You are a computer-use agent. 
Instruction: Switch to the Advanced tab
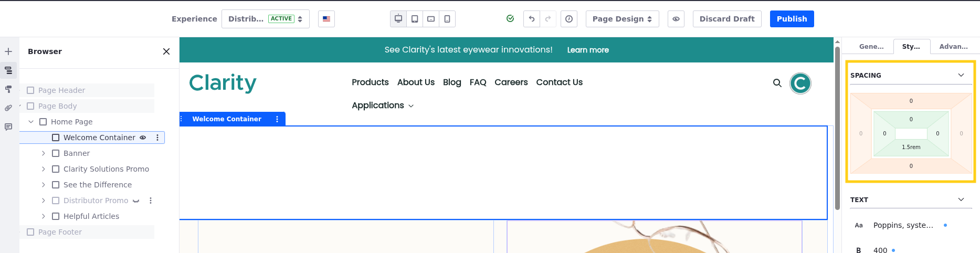tap(953, 47)
